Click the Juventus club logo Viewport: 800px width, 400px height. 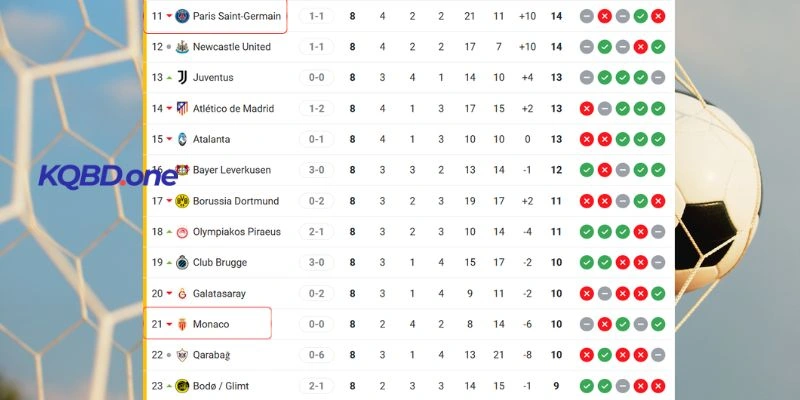point(182,78)
